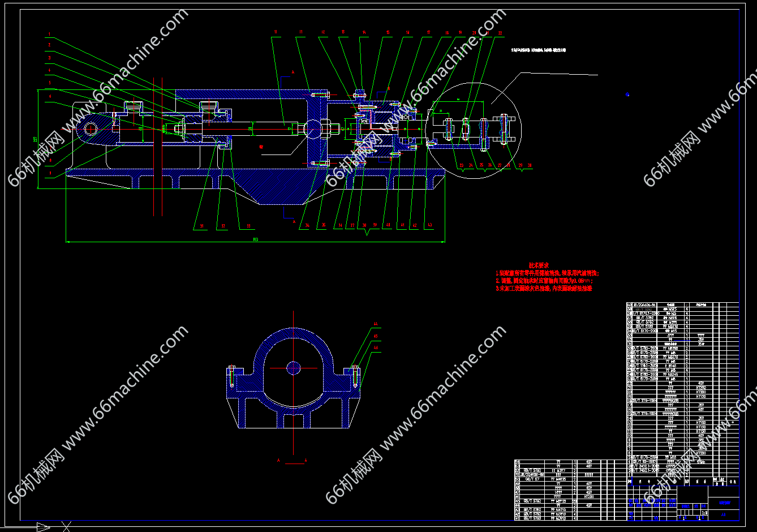This screenshot has width=757, height=532.
Task: Select the small blue point right of detail circle
Action: pos(627,95)
